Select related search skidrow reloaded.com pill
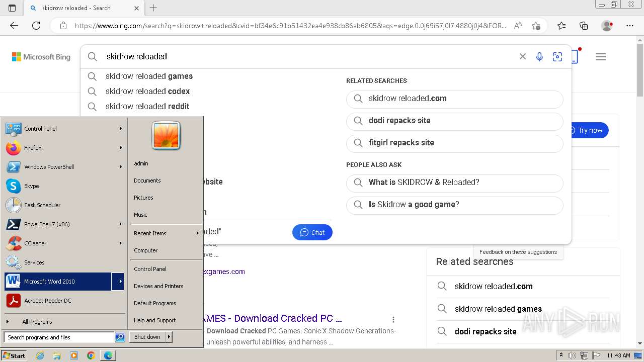The height and width of the screenshot is (362, 644). [454, 99]
